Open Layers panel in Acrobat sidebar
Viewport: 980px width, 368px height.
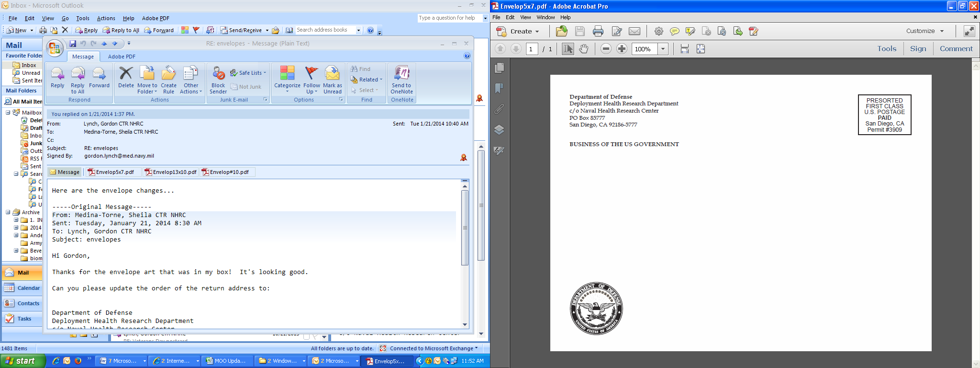click(499, 130)
